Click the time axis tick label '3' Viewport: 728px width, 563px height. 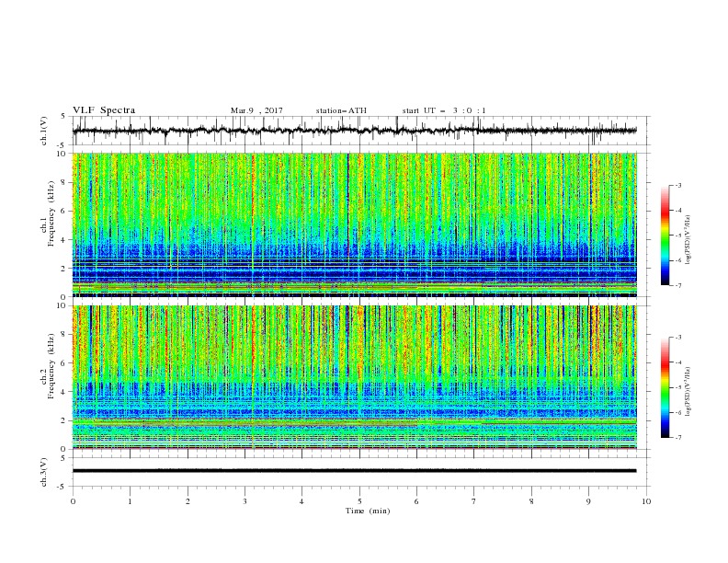pos(245,501)
